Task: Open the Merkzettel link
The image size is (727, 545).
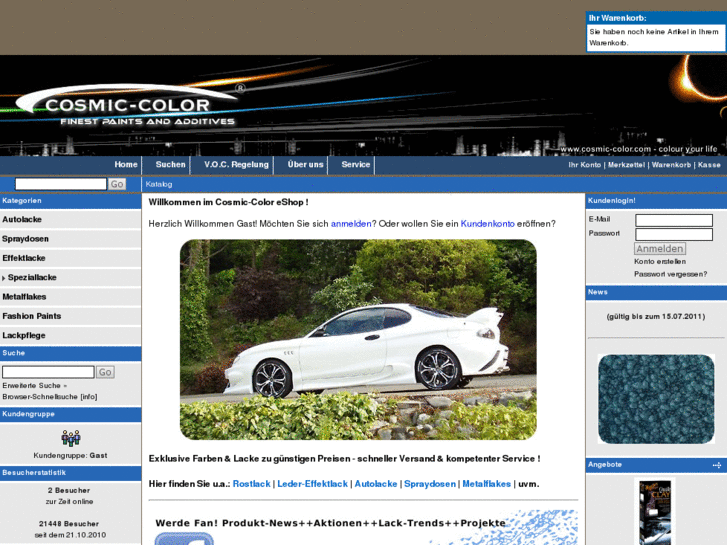Action: point(626,165)
